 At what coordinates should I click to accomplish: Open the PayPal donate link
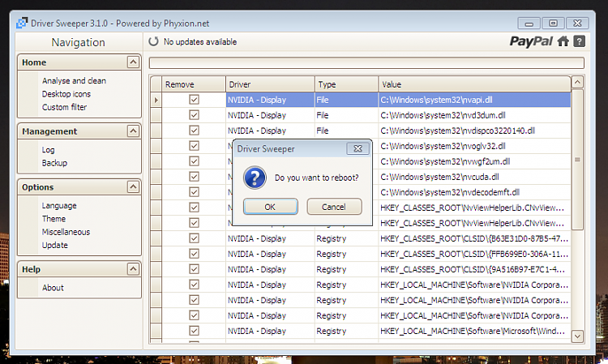531,41
